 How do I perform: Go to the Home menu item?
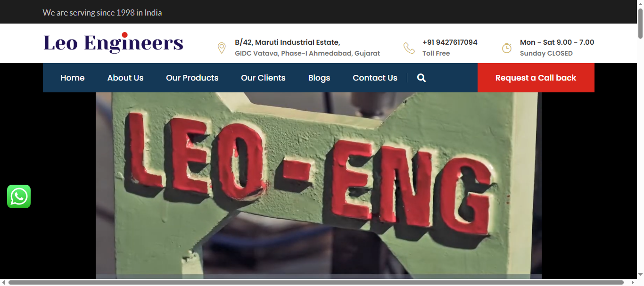(x=73, y=78)
